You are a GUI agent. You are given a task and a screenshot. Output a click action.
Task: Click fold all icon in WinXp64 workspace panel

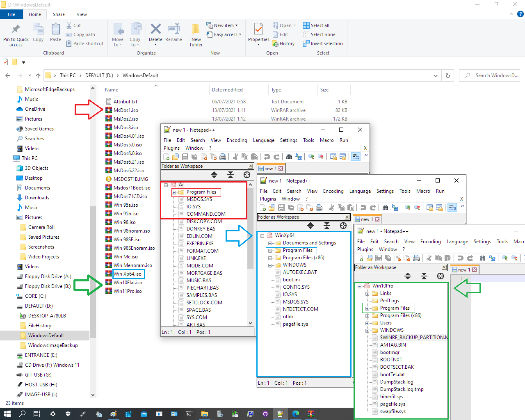pyautogui.click(x=327, y=226)
